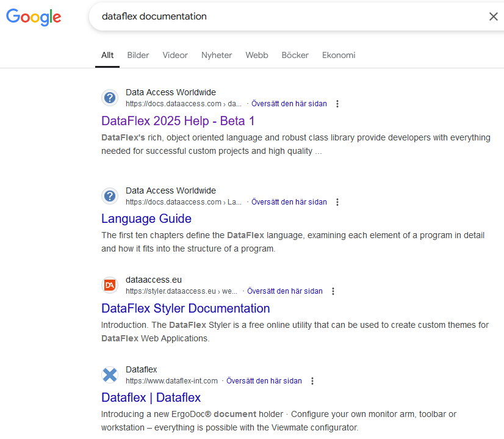The image size is (504, 439).
Task: Click the 'Dataflex' site name above dataflex-int.com
Action: pyautogui.click(x=141, y=369)
